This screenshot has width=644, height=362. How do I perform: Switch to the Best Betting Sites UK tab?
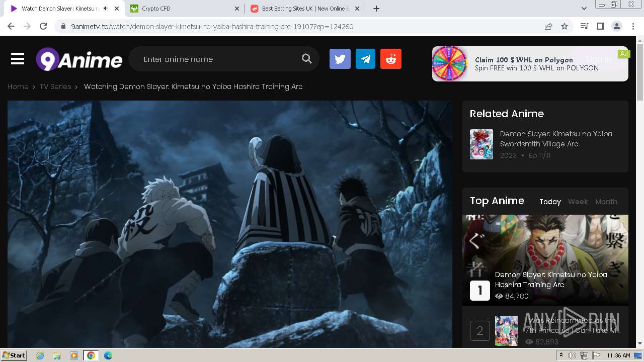point(305,9)
